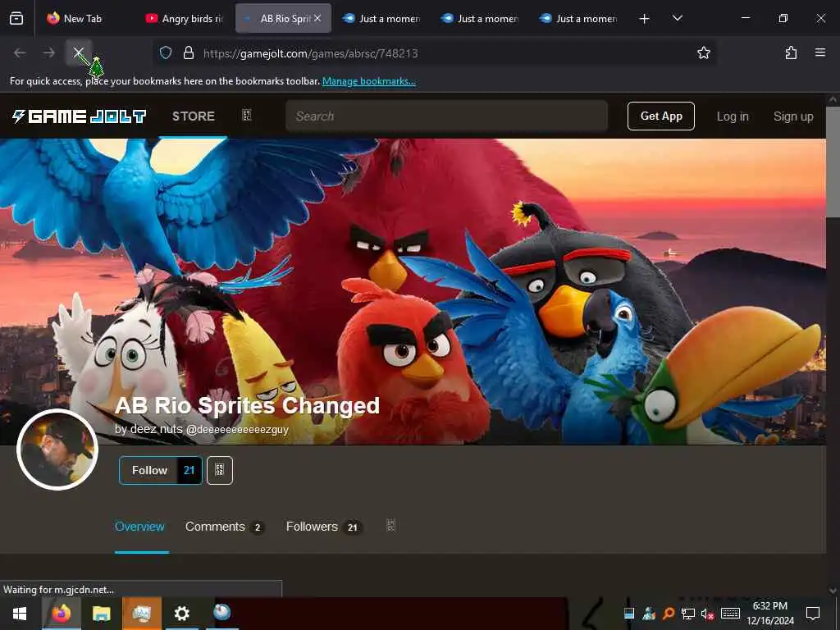Open the extensions puzzle icon
This screenshot has height=630, width=840.
pyautogui.click(x=791, y=52)
